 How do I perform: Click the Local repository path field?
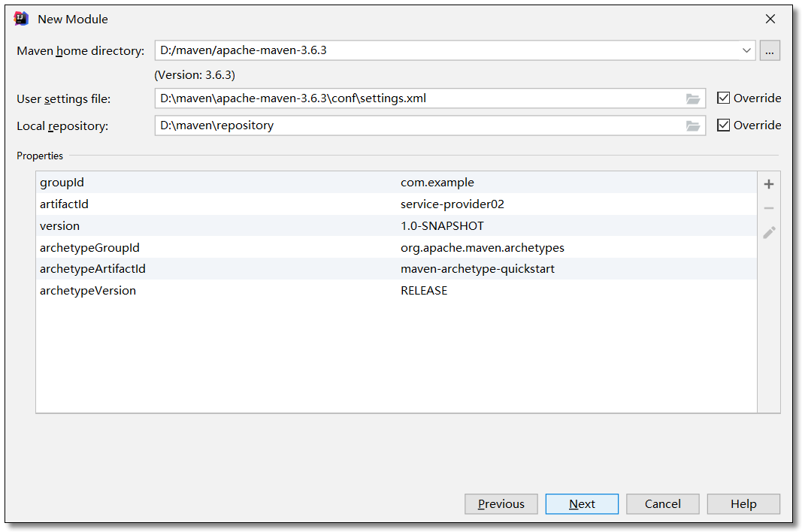click(x=417, y=125)
